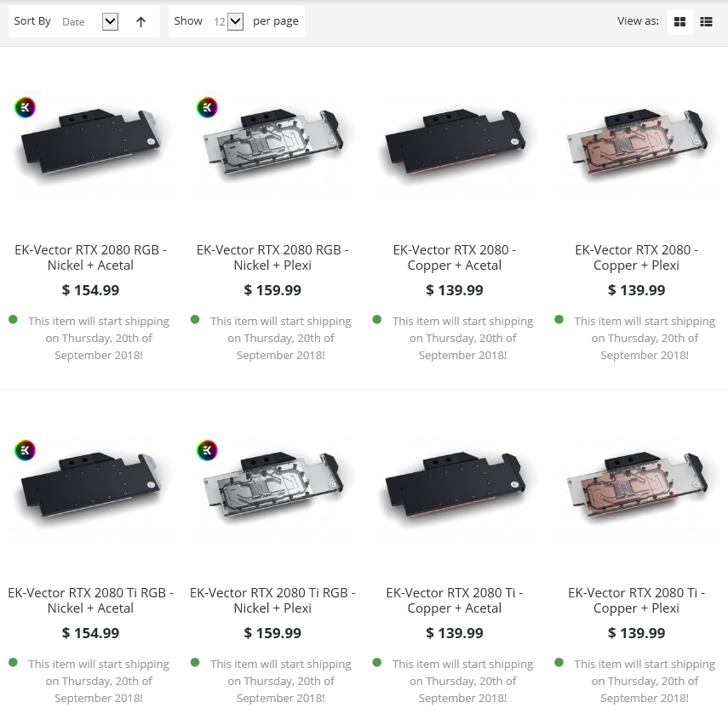728x725 pixels.
Task: Open EK-Vector RTX 2080 RGB - Nickel + Plexi
Action: click(x=272, y=258)
